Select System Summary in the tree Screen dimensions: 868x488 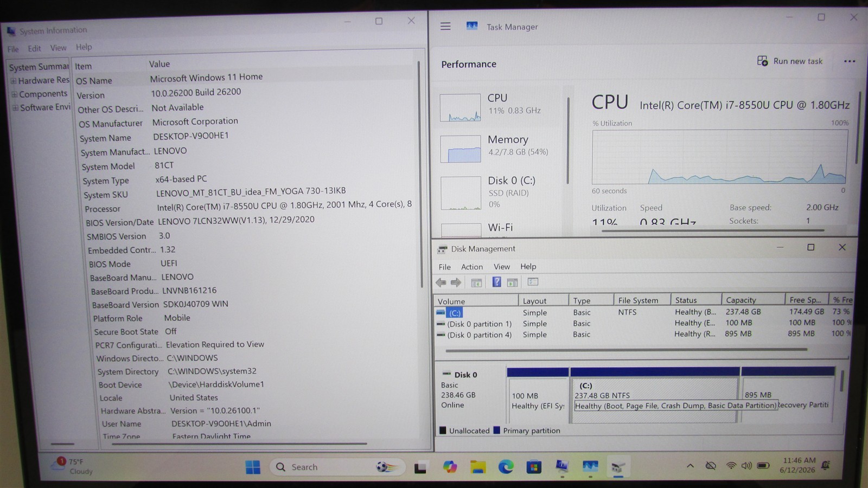click(x=39, y=67)
